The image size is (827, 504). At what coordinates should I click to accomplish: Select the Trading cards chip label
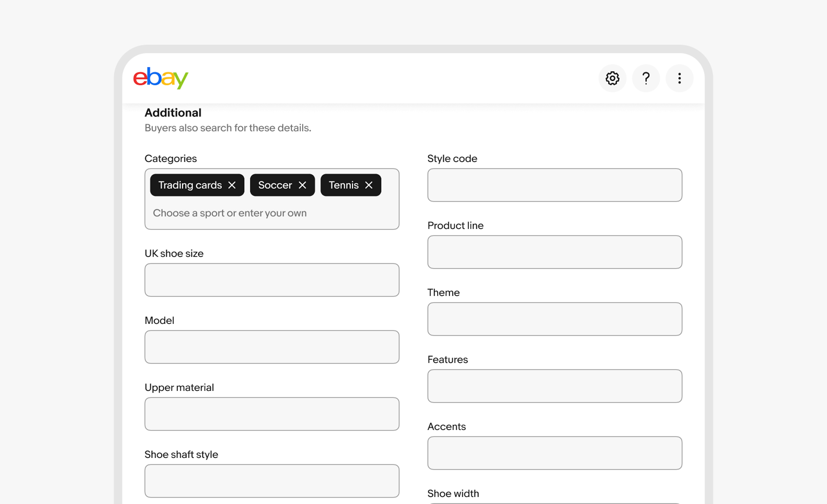190,185
